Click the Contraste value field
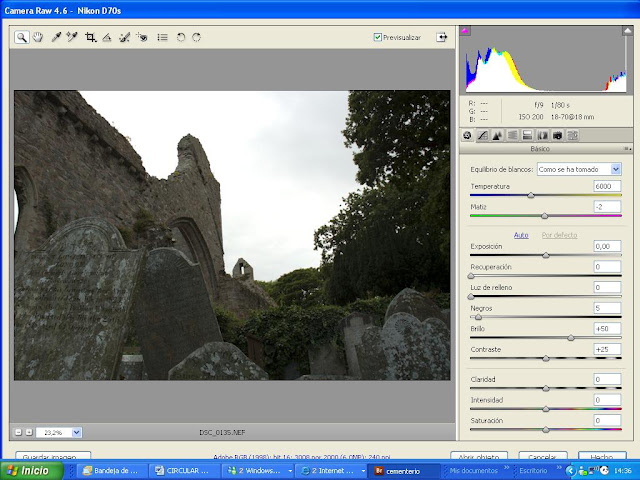This screenshot has height=480, width=640. pos(607,349)
